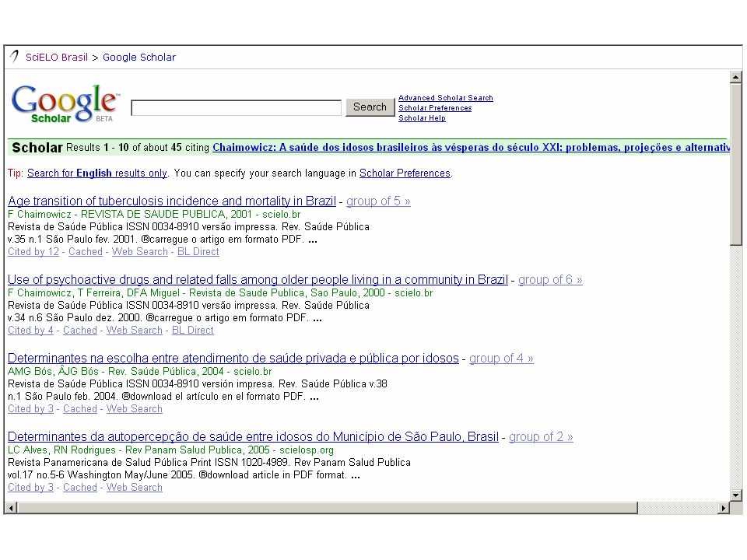Open BL Direct for psychoactive drugs result
Image resolution: width=747 pixels, height=560 pixels.
click(192, 330)
